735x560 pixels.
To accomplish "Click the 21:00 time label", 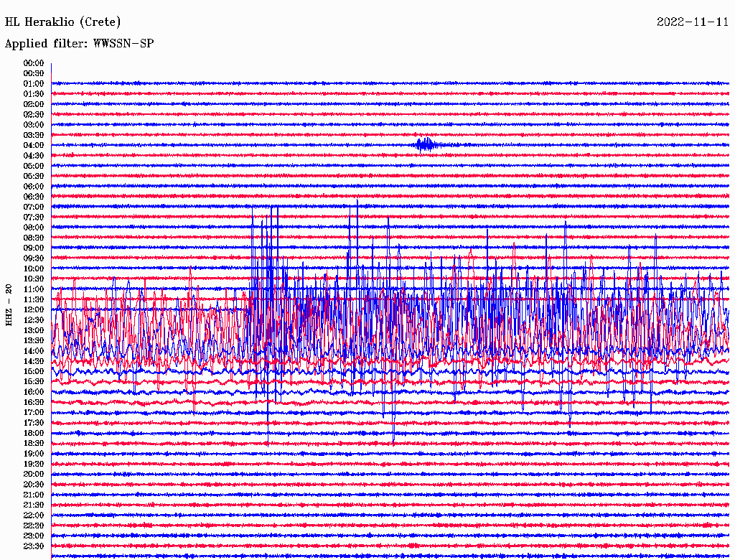I will [34, 495].
